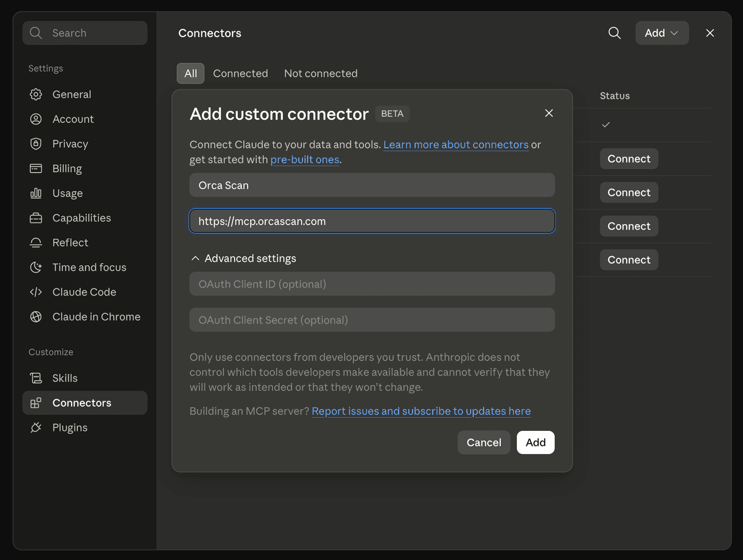Focus the OAuth Client ID field
Viewport: 743px width, 560px height.
(x=372, y=284)
